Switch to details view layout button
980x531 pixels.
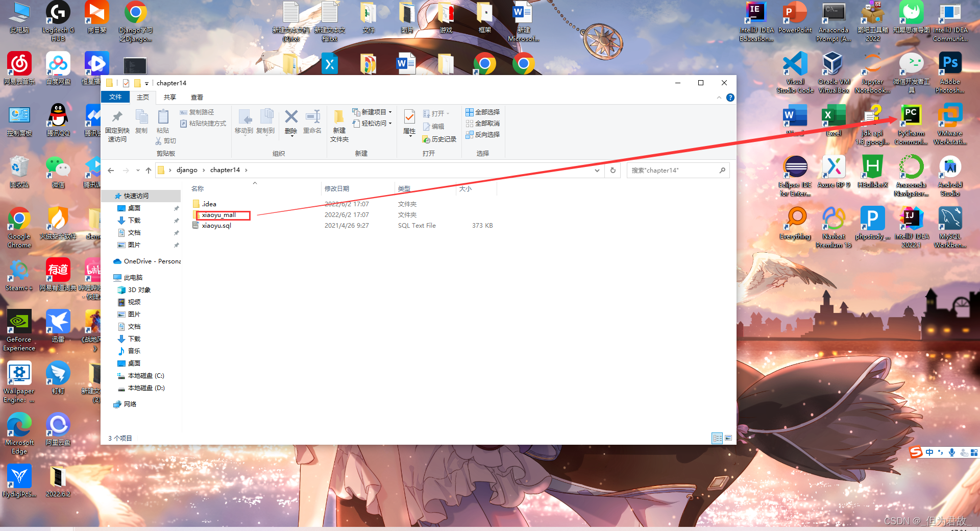(x=717, y=438)
